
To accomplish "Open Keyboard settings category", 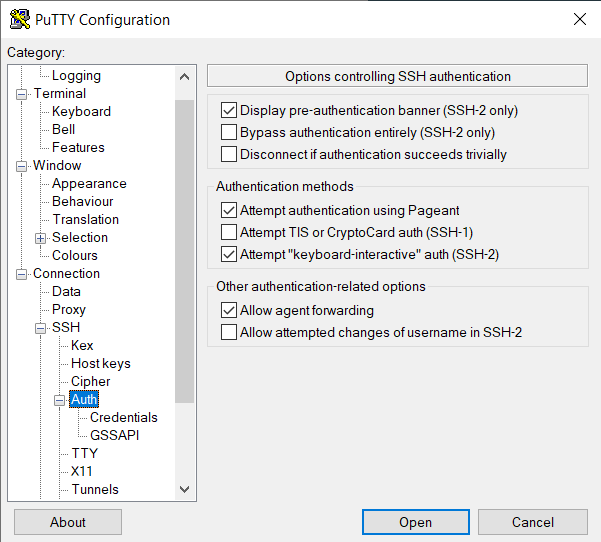I will [81, 111].
